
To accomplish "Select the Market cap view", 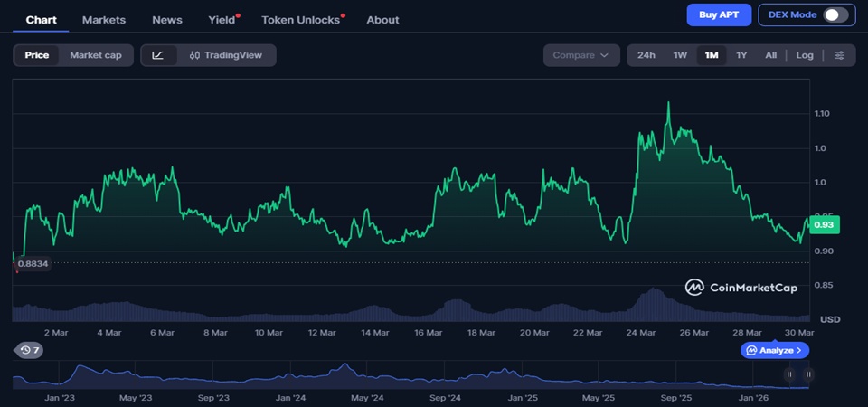I will click(x=96, y=55).
